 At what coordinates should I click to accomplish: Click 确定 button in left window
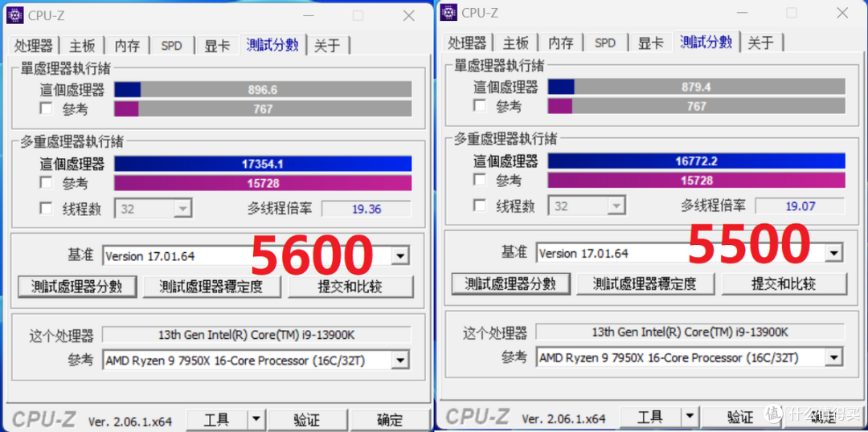(x=390, y=420)
